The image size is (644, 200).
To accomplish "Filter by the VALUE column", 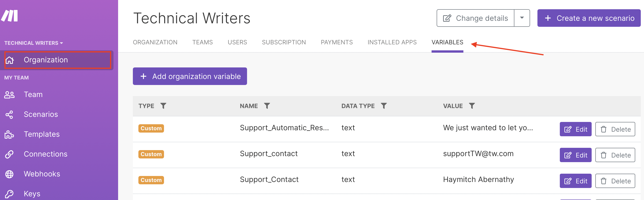I will click(472, 106).
